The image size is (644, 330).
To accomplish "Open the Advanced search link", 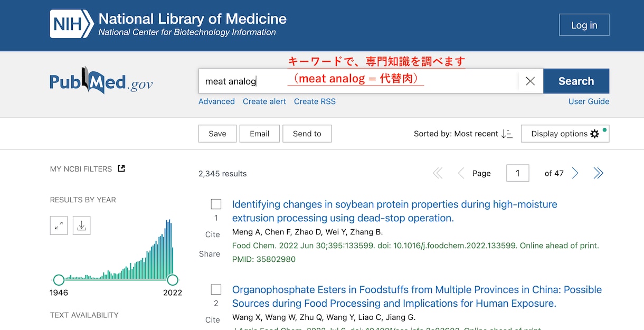I will coord(216,101).
